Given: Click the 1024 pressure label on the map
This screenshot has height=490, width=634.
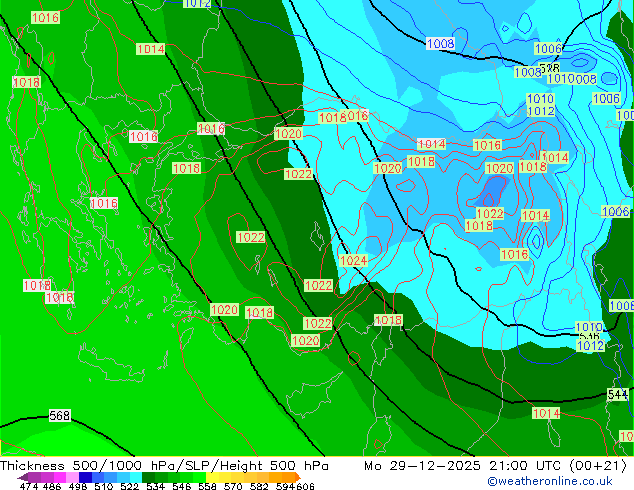Looking at the screenshot, I should (354, 261).
